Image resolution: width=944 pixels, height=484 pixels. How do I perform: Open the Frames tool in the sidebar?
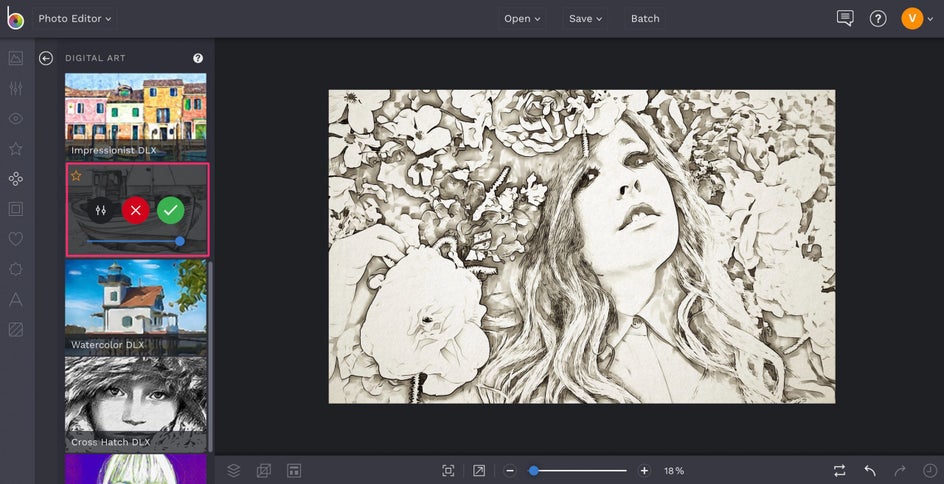(15, 209)
